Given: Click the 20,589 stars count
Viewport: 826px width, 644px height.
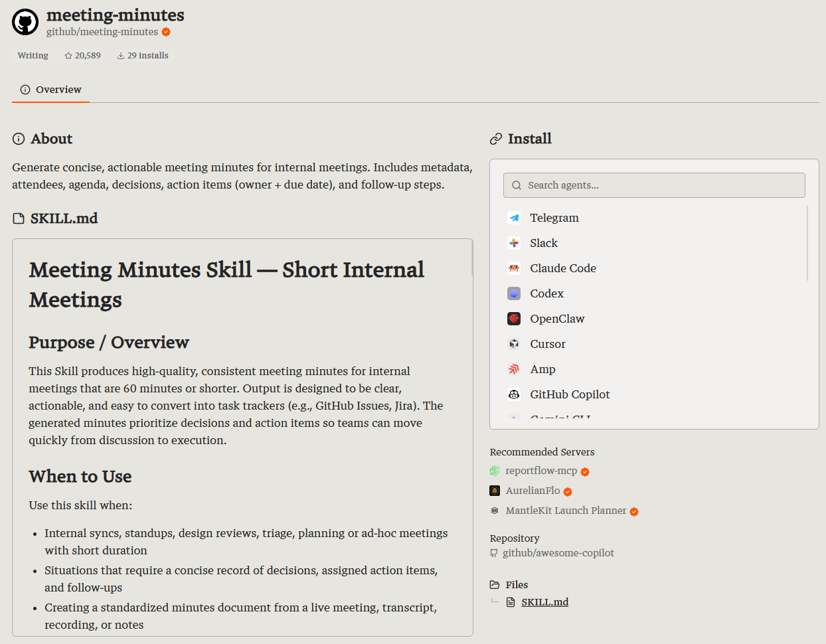Looking at the screenshot, I should pyautogui.click(x=88, y=56).
